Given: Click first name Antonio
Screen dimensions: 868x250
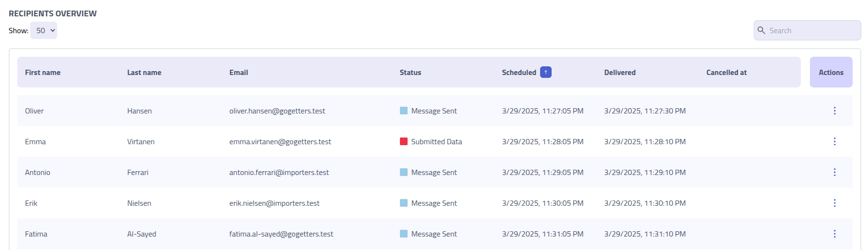Looking at the screenshot, I should [37, 173].
